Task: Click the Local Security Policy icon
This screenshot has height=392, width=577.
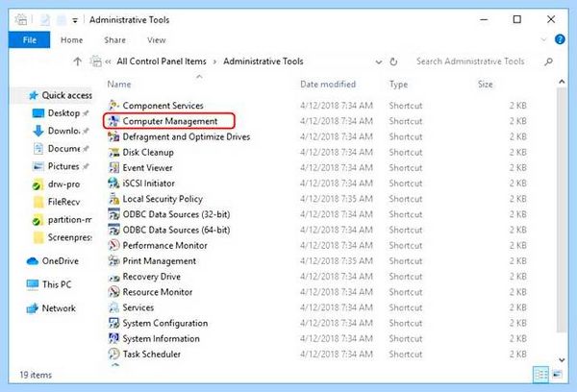Action: tap(113, 199)
